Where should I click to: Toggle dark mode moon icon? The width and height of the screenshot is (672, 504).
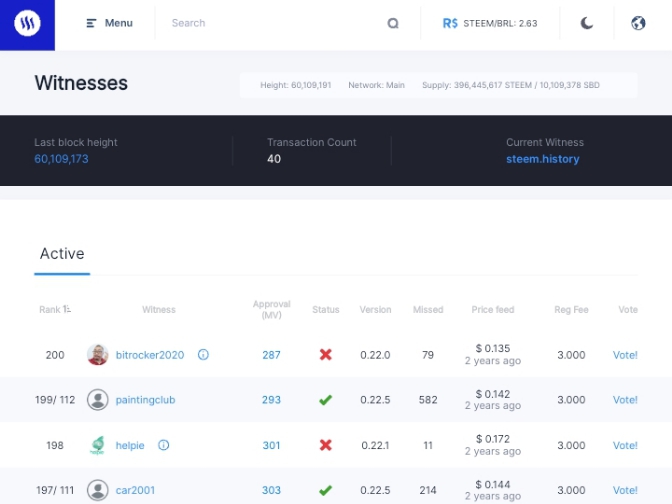pos(587,23)
